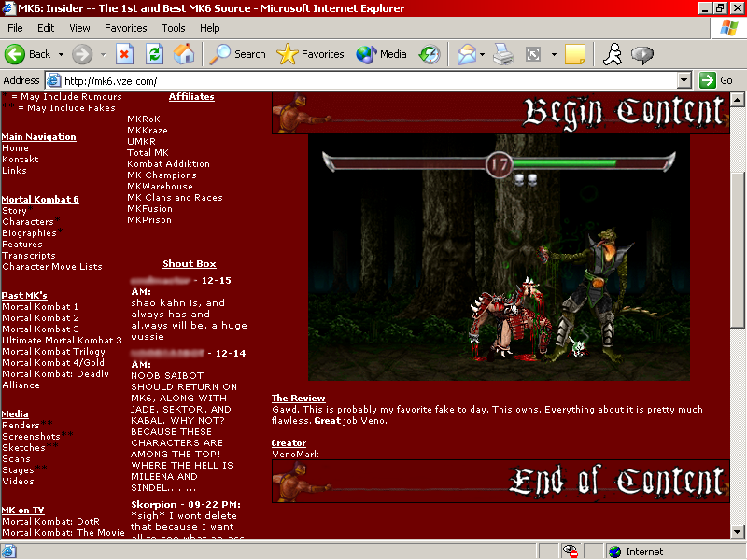Open the Mail button dropdown arrow
747x560 pixels.
pos(482,55)
